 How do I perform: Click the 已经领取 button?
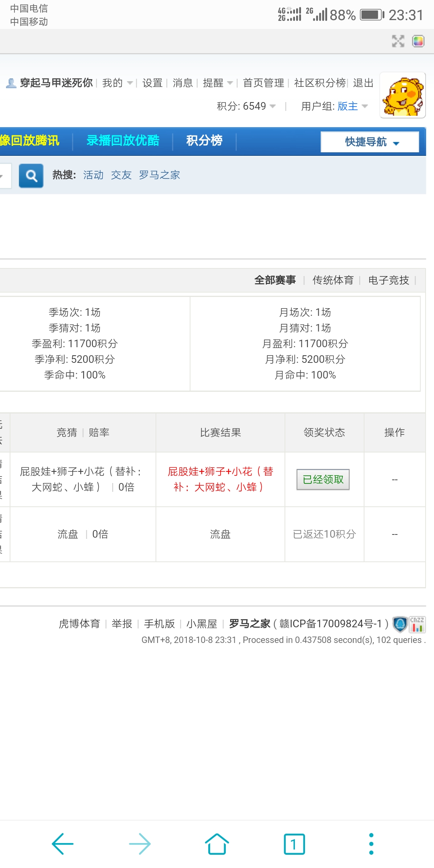click(x=323, y=479)
